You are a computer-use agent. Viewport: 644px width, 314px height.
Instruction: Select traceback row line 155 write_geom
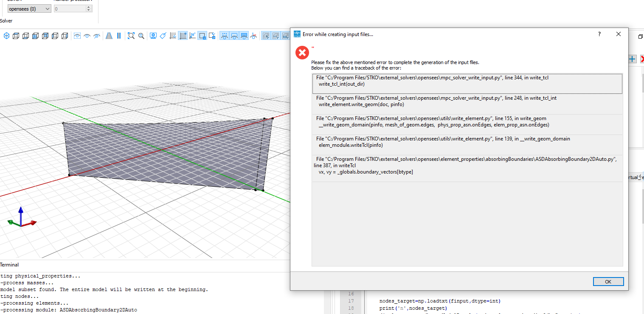coord(467,124)
